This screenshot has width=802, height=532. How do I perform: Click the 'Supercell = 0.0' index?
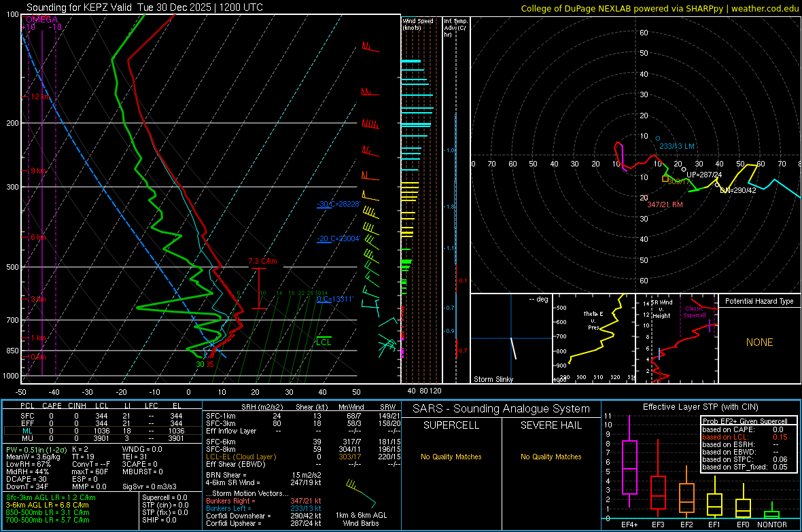tap(164, 497)
